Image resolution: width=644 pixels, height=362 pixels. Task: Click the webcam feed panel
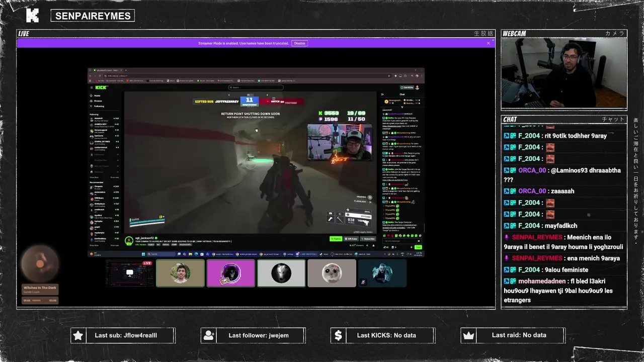click(x=564, y=73)
